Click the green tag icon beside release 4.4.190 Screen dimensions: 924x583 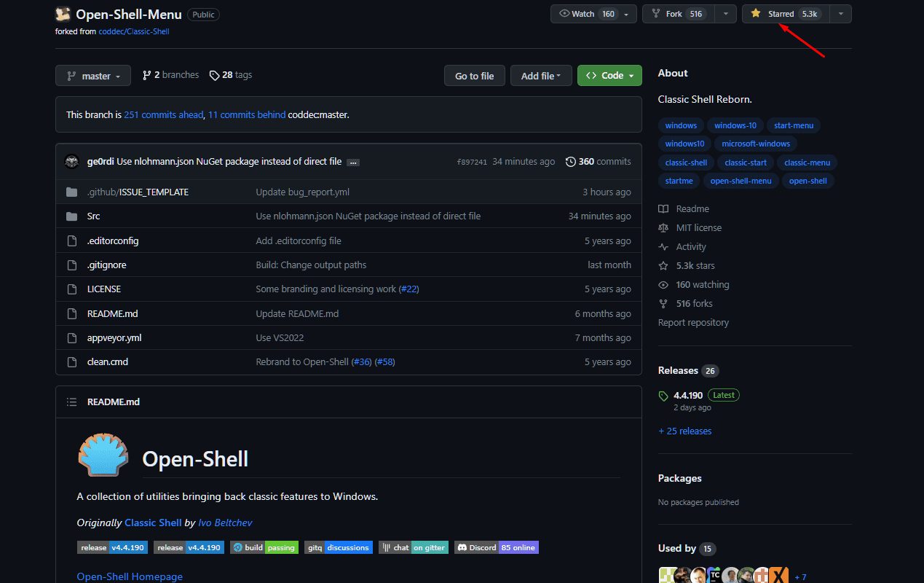tap(663, 396)
